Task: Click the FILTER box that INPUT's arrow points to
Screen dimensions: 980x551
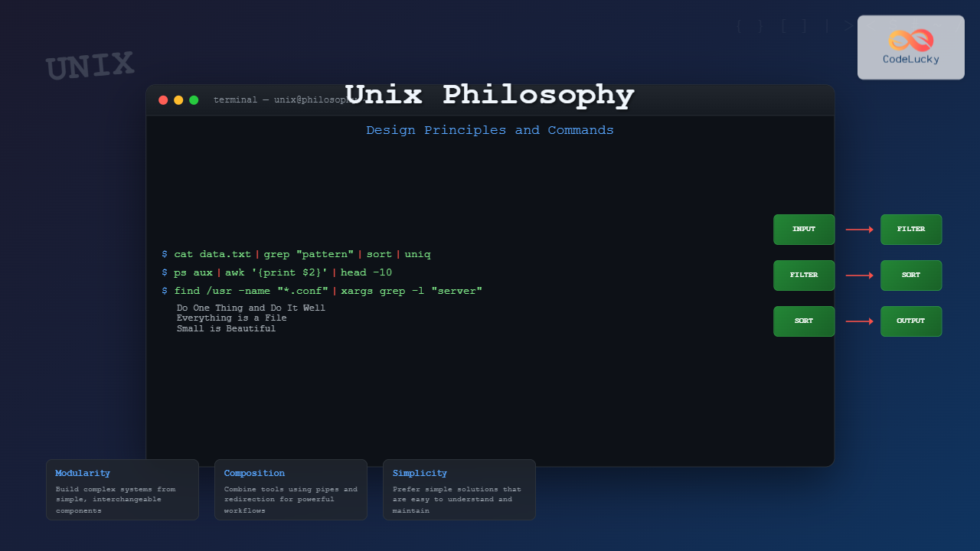Action: (x=911, y=230)
